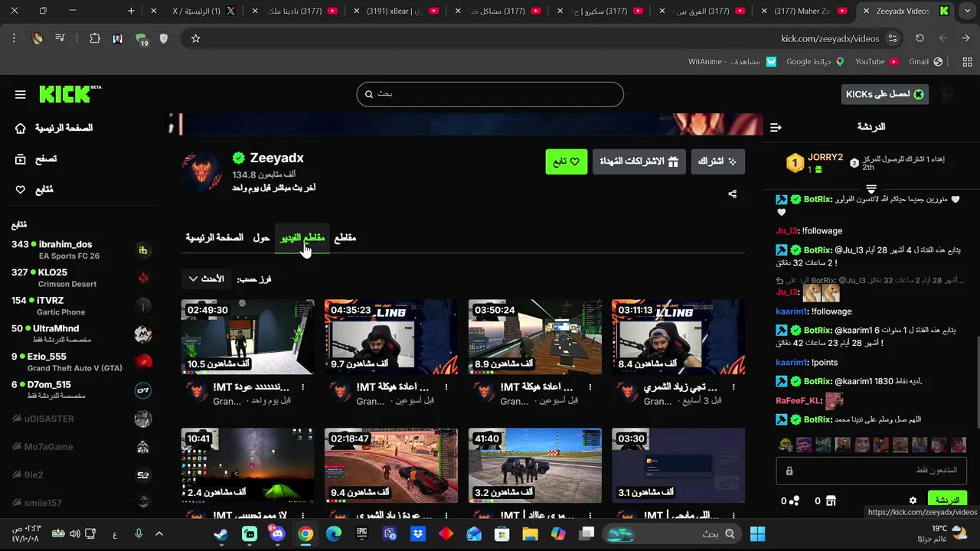Open the WitAnime bookmark
This screenshot has height=551, width=980.
pos(732,61)
